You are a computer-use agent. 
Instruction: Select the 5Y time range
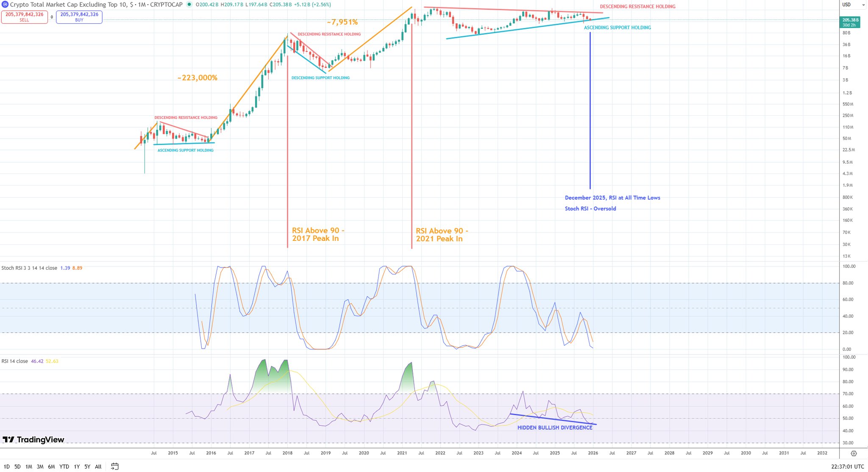87,466
